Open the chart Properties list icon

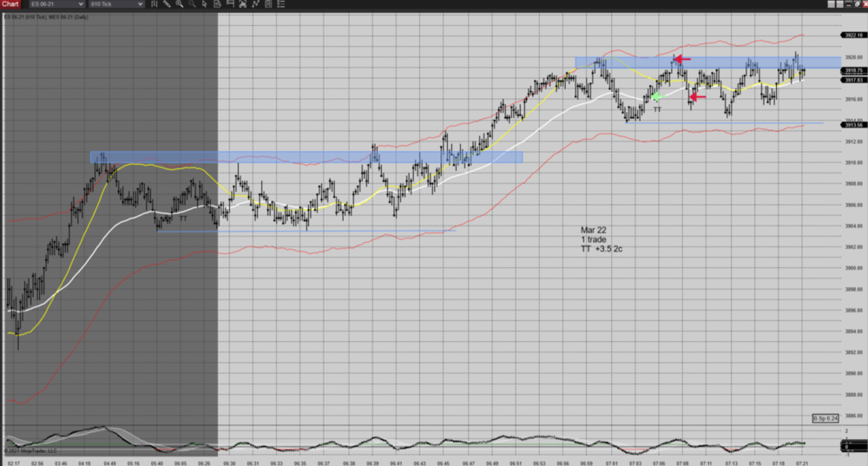280,4
